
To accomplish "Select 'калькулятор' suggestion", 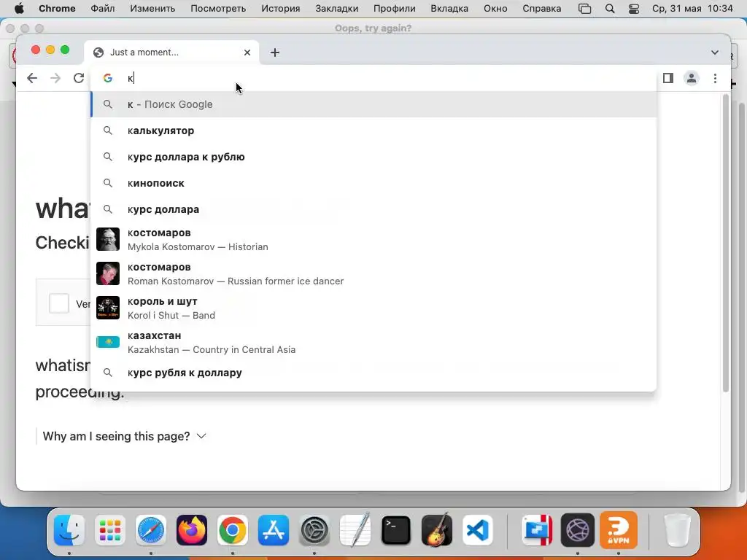I will [373, 131].
